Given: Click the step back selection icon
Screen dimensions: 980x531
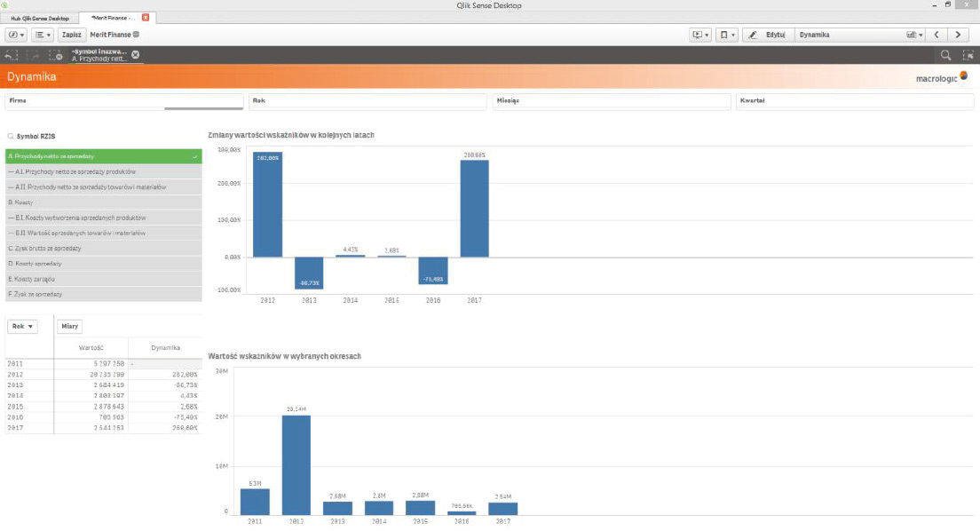Looking at the screenshot, I should (12, 55).
